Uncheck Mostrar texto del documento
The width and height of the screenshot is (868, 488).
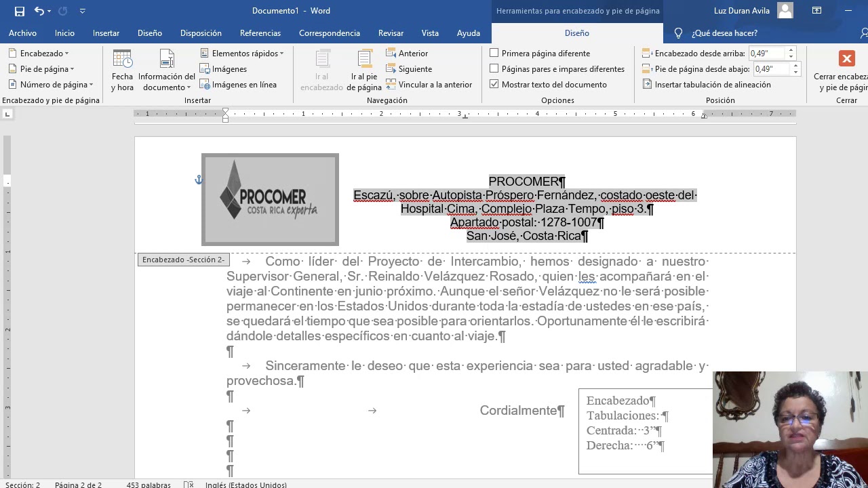click(x=494, y=84)
